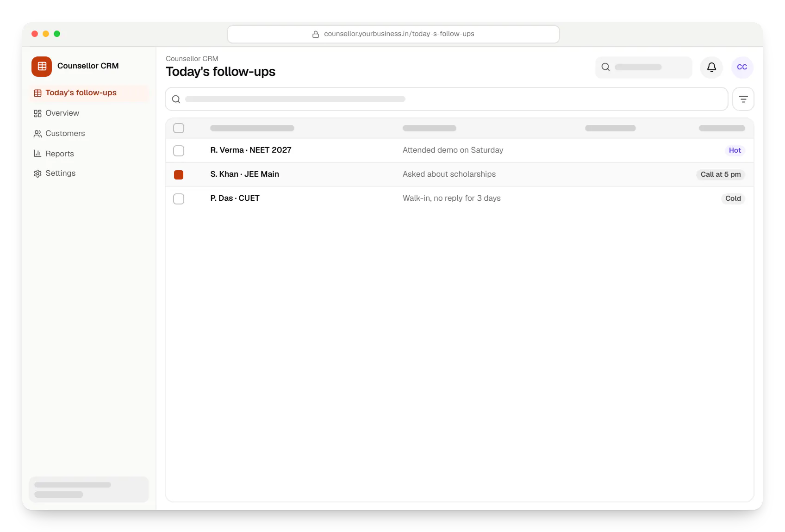Screen dimensions: 785x532
Task: Focus the follow-ups search field
Action: [x=447, y=99]
